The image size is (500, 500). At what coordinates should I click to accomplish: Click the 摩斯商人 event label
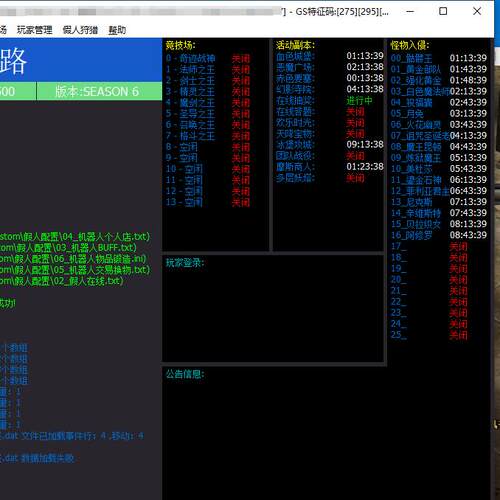pyautogui.click(x=295, y=167)
